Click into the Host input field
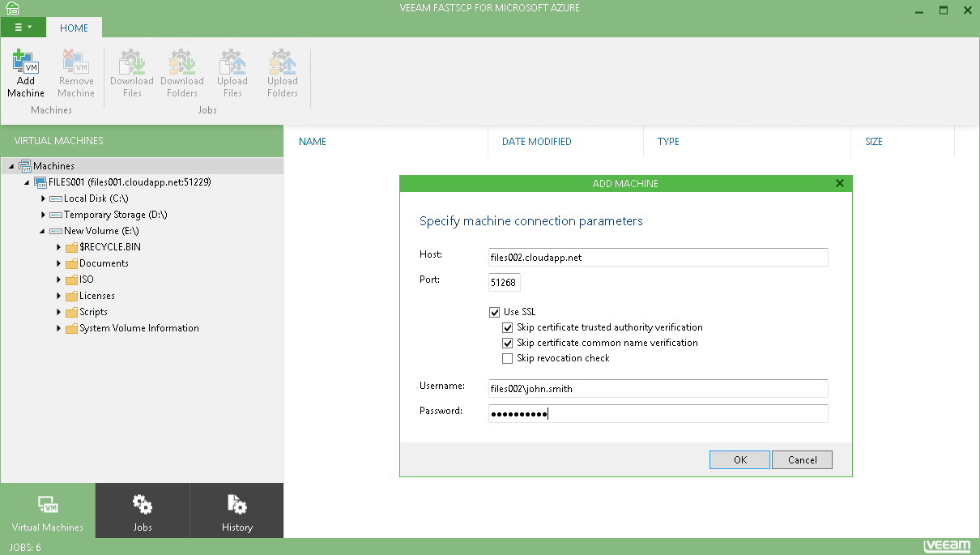 (x=658, y=257)
